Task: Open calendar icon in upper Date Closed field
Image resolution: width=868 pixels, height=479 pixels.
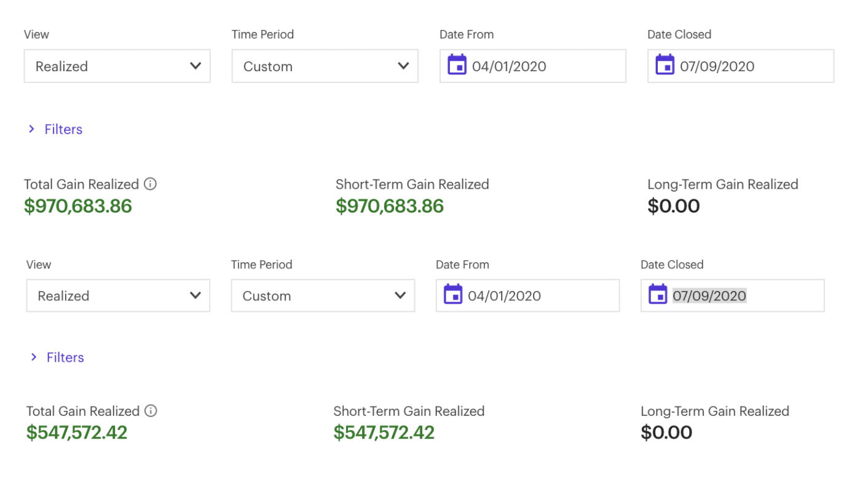Action: tap(665, 64)
